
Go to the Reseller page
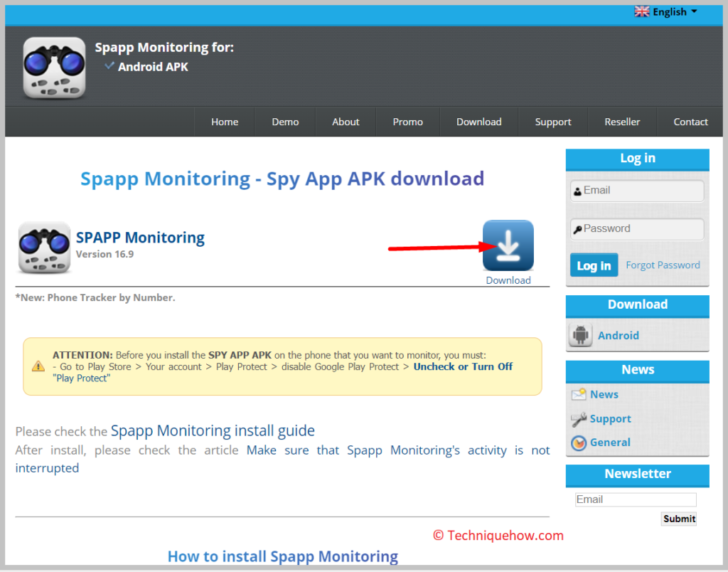pos(622,122)
